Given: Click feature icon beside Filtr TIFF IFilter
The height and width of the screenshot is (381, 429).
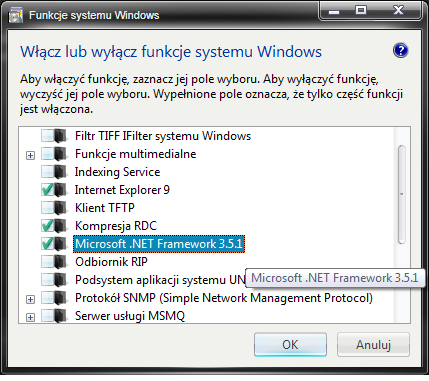Looking at the screenshot, I should click(x=61, y=136).
